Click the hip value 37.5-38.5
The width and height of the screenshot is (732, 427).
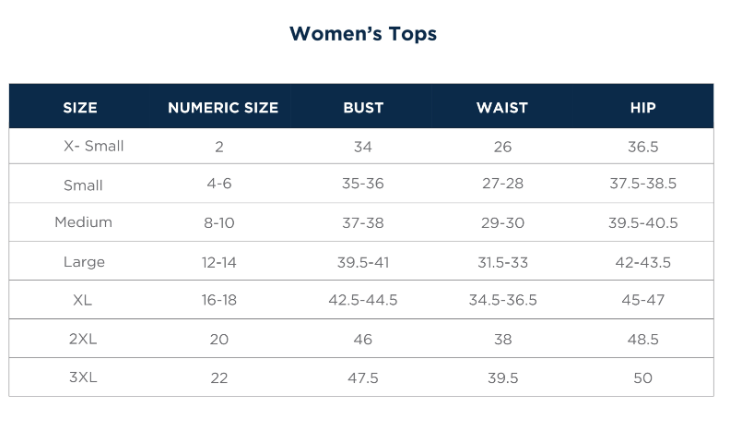point(643,185)
